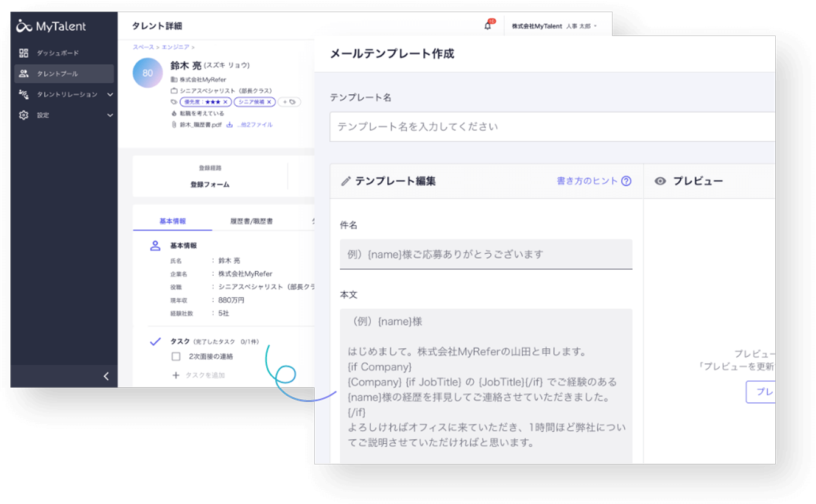Expand the 設定 menu
This screenshot has width=816, height=504.
click(x=110, y=115)
